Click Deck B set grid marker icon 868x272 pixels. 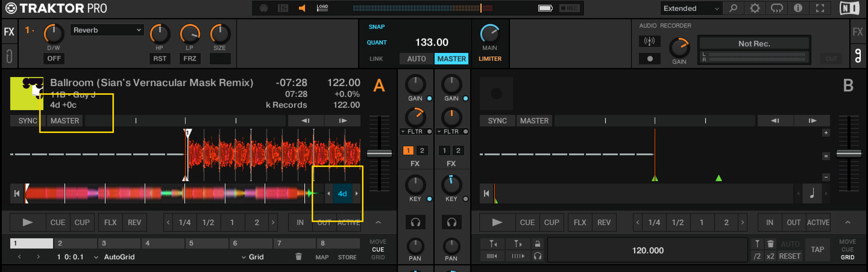pyautogui.click(x=757, y=244)
